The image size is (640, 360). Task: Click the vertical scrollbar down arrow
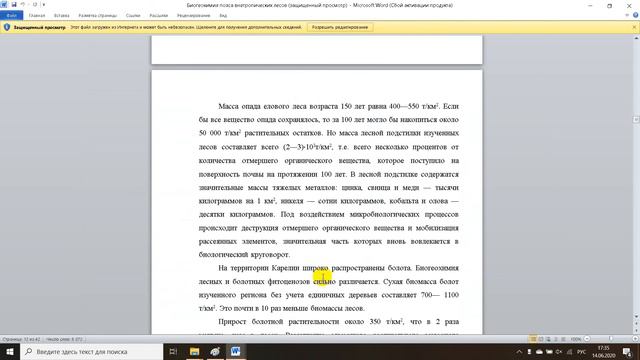[x=636, y=316]
